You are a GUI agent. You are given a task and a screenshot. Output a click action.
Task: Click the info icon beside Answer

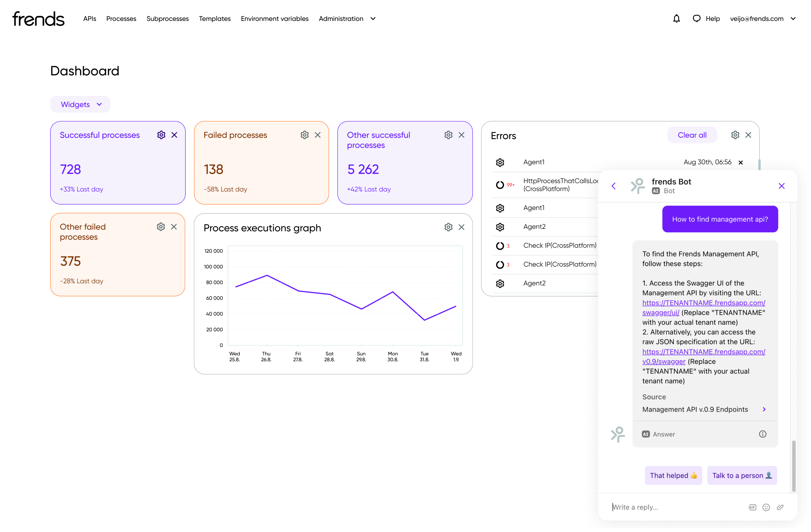click(763, 434)
